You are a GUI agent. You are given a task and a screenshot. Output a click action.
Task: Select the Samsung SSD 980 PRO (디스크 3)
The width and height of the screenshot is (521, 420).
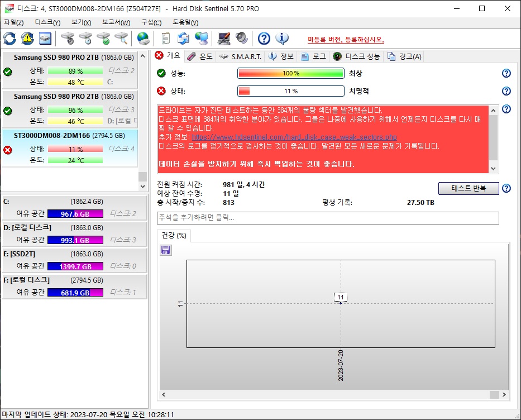point(70,109)
